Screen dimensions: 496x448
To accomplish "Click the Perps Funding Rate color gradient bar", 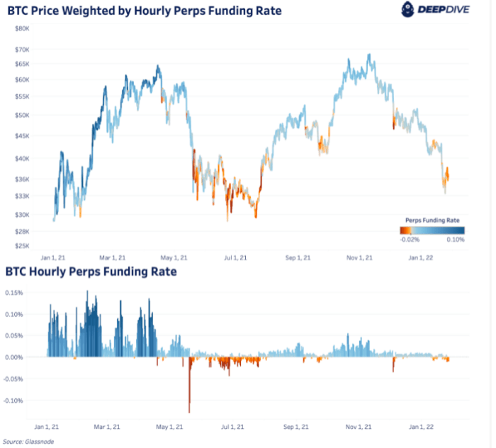I will [432, 230].
